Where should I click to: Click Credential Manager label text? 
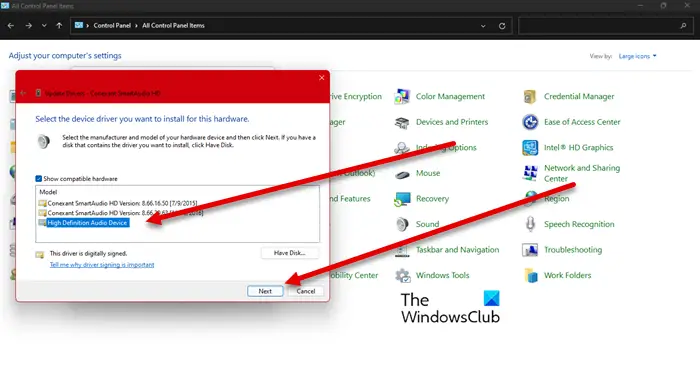(579, 96)
